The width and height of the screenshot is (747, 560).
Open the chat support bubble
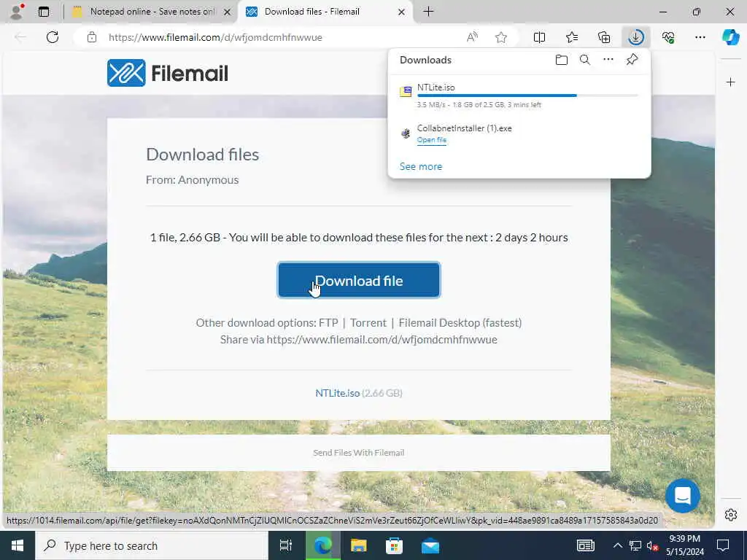tap(683, 496)
